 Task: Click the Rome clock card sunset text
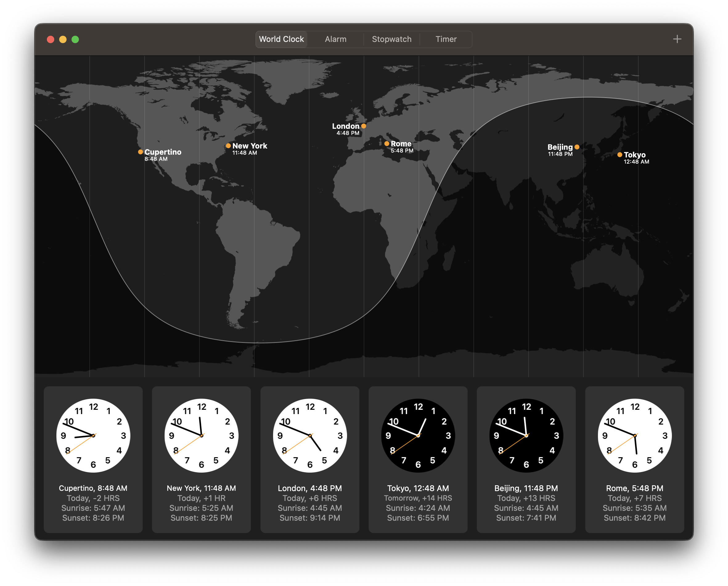[635, 518]
